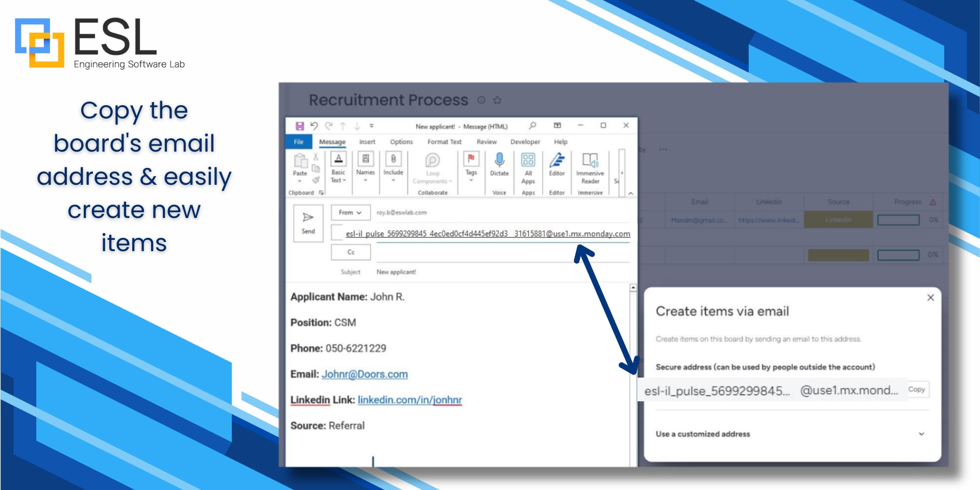980x490 pixels.
Task: Click the first row progress bar
Action: pyautogui.click(x=898, y=220)
